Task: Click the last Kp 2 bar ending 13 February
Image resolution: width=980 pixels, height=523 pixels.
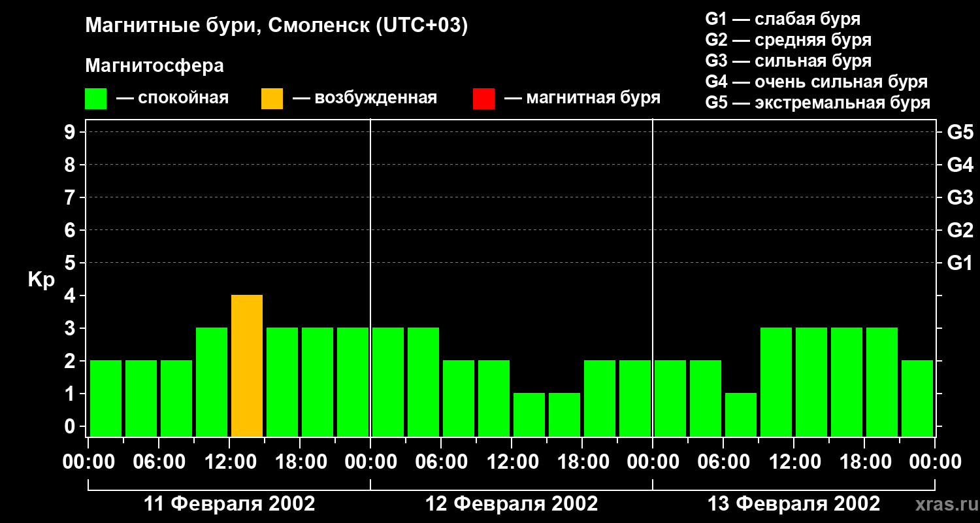Action: click(917, 399)
